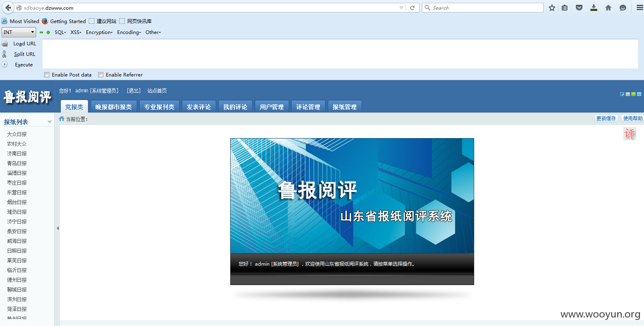The height and width of the screenshot is (326, 644).
Task: Enable Referrer checkbox
Action: click(x=101, y=75)
